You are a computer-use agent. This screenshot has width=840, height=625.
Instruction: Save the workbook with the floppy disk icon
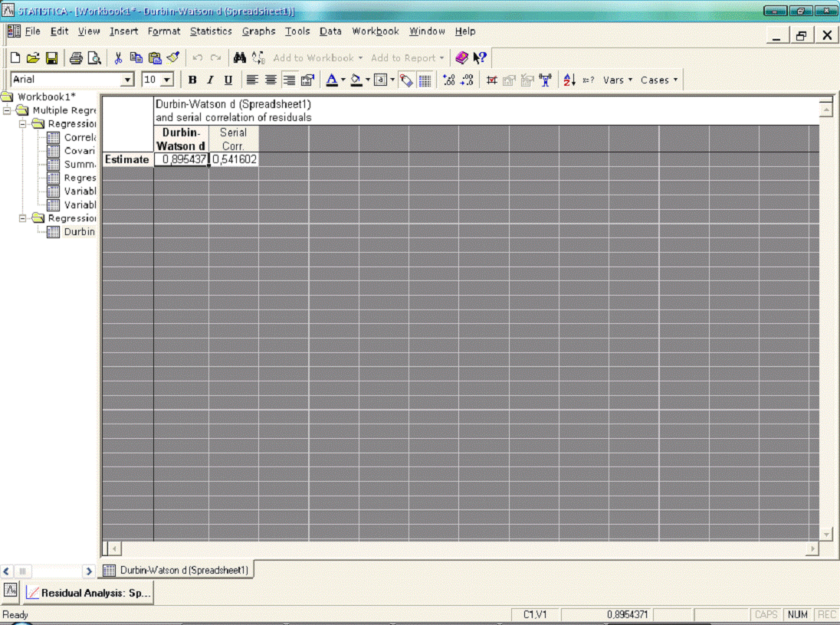tap(51, 58)
